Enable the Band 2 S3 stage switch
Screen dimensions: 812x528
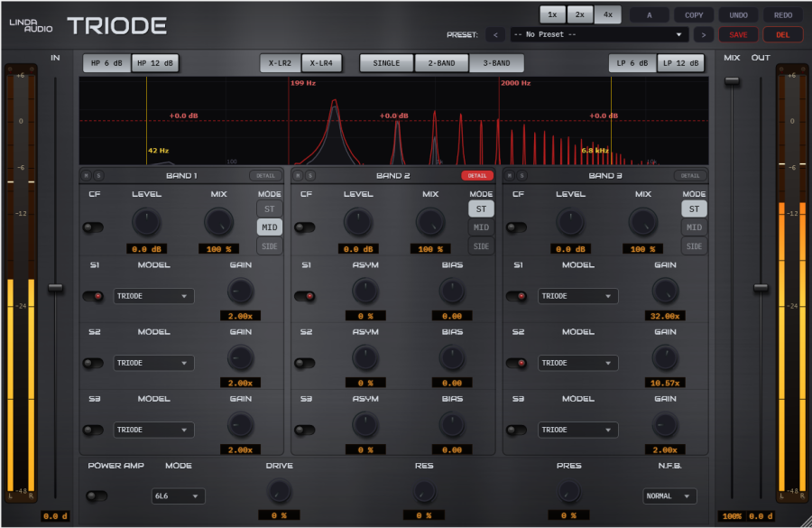click(x=305, y=430)
